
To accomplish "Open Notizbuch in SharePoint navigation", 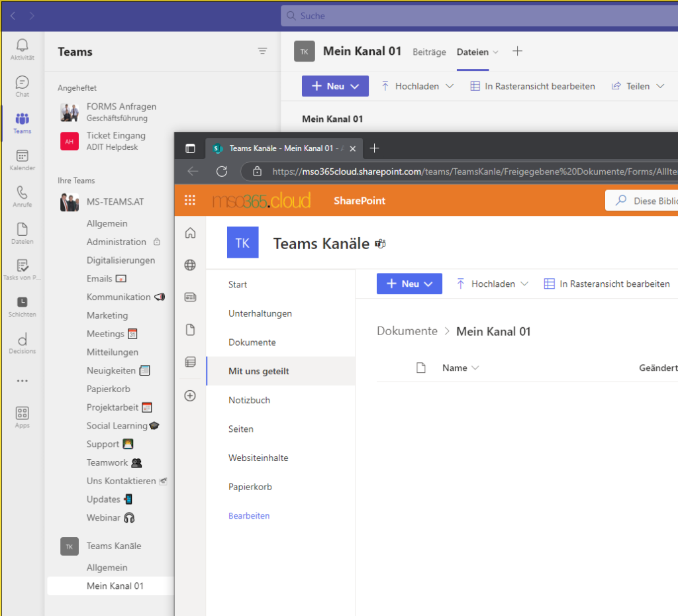I will point(249,400).
